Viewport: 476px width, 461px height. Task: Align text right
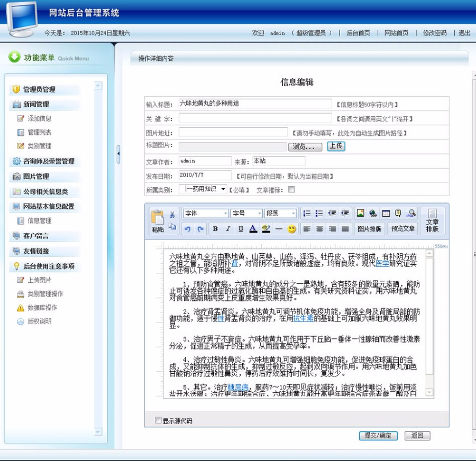(332, 229)
